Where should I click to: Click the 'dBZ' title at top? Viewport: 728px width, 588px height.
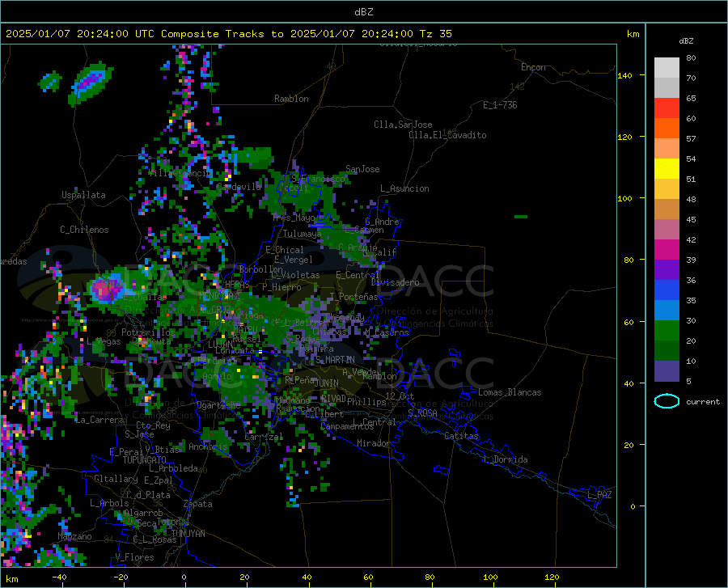pos(363,12)
